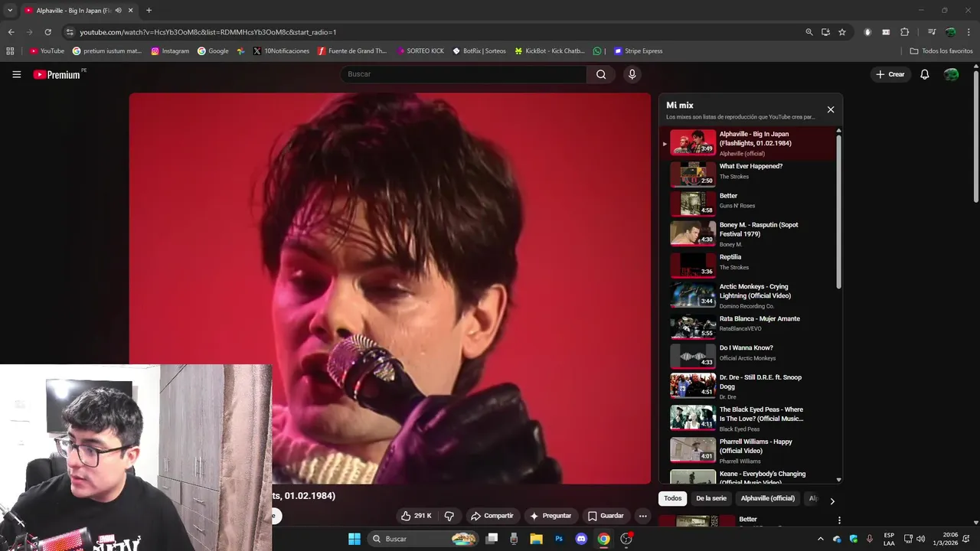980x551 pixels.
Task: Like the video with 291 K likes
Action: click(x=416, y=516)
